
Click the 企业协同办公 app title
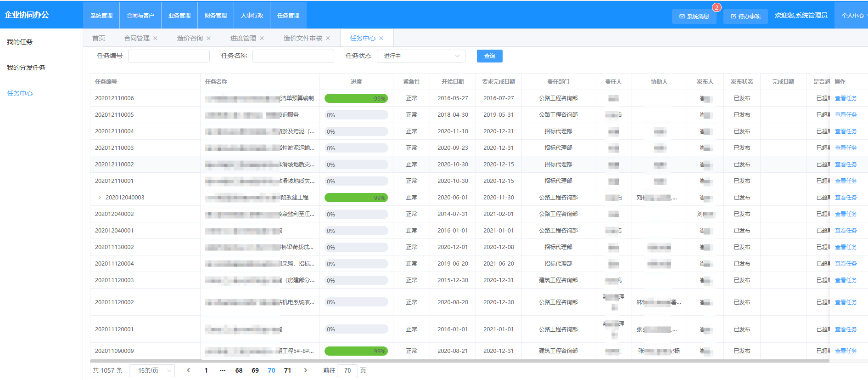27,15
